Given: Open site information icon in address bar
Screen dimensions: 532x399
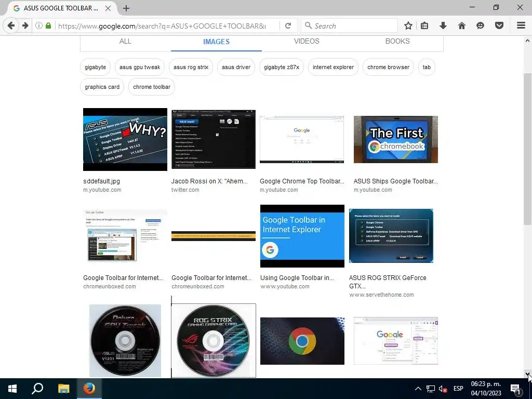Looking at the screenshot, I should [39, 25].
